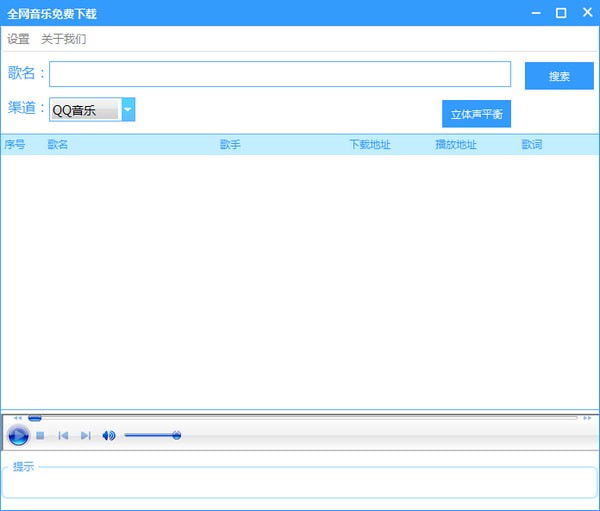Minimize the 全网音乐免费下载 window
The width and height of the screenshot is (600, 511).
pyautogui.click(x=536, y=13)
